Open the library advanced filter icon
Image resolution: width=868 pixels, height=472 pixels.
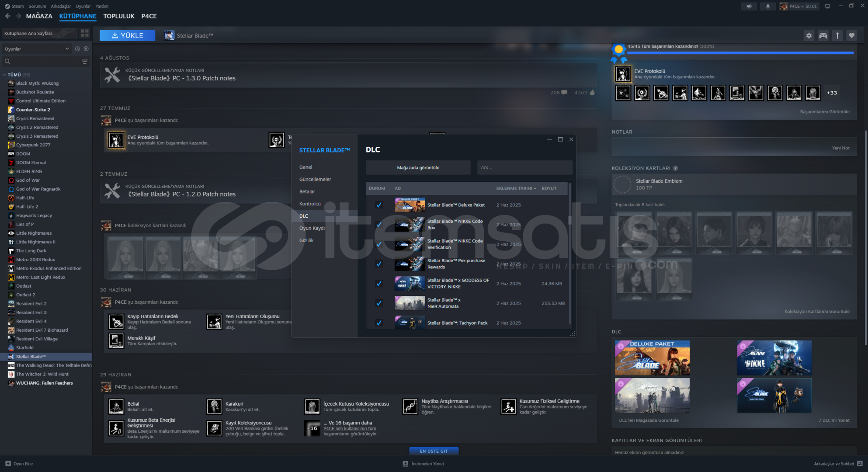[85, 62]
